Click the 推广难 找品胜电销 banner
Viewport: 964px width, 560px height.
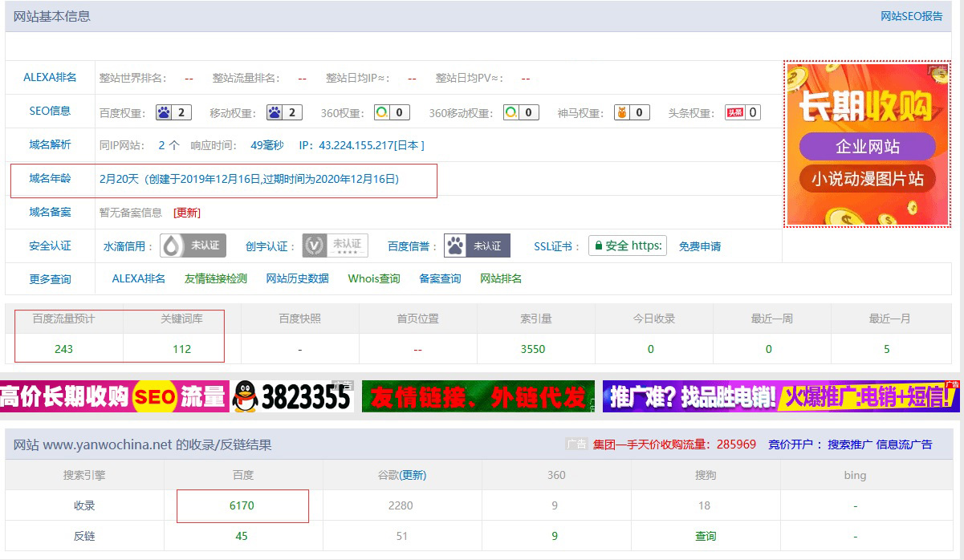click(781, 396)
